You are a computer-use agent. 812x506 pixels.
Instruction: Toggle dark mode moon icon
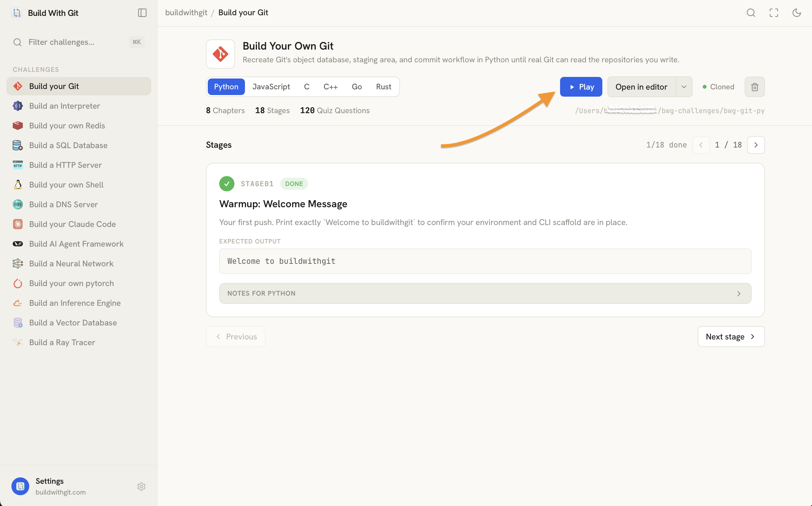(796, 13)
